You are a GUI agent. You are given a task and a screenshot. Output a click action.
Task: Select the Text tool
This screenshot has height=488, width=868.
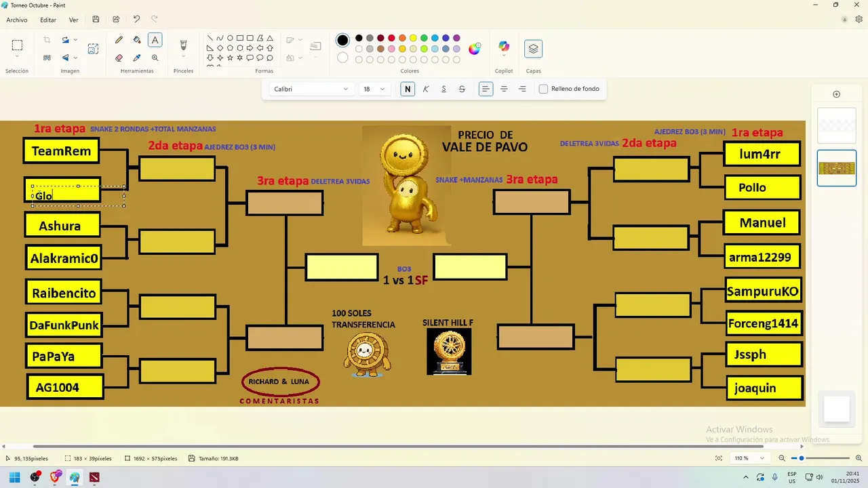155,40
